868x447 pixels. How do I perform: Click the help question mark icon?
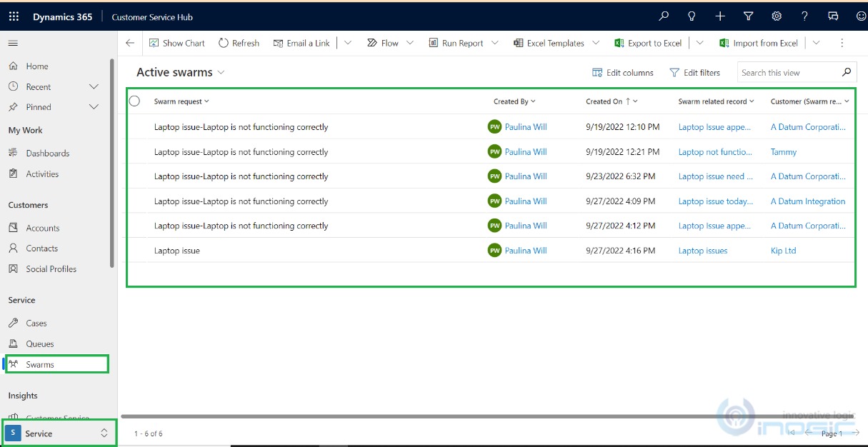804,16
